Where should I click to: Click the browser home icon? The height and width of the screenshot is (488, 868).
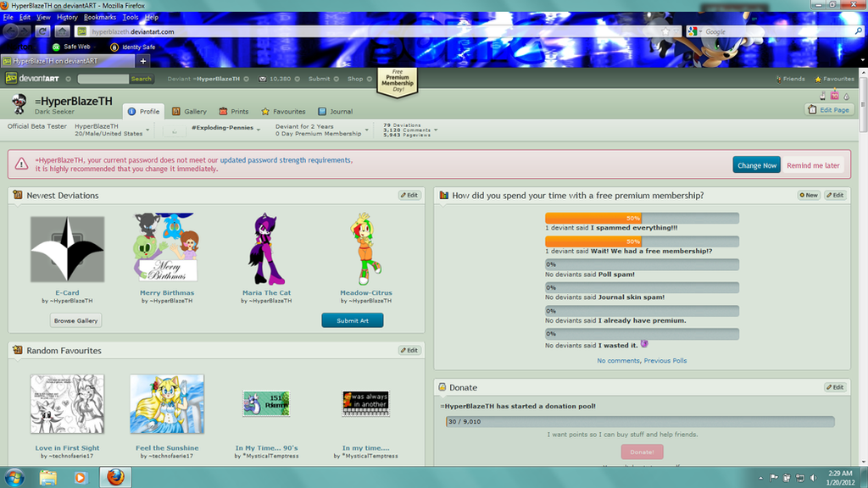click(62, 31)
